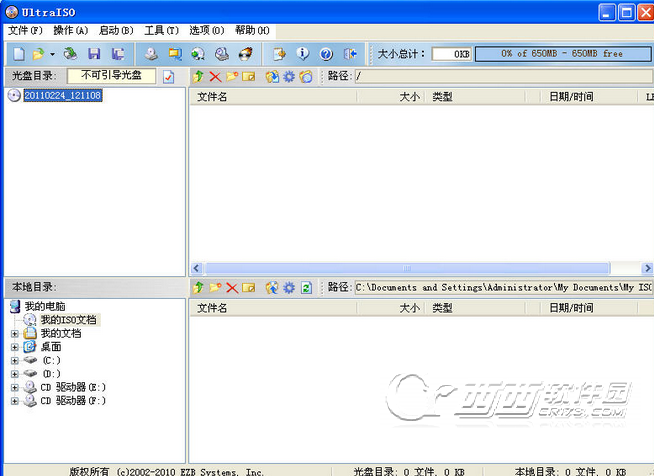Click the disc path field showing /

coord(503,76)
